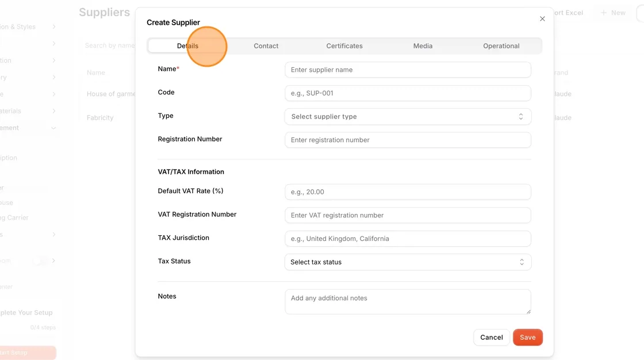Image resolution: width=644 pixels, height=360 pixels.
Task: Click the VAT Registration Number field
Action: point(408,215)
